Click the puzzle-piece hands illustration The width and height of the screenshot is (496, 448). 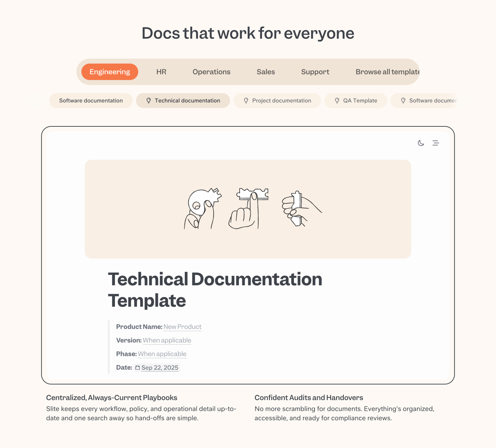coord(248,209)
